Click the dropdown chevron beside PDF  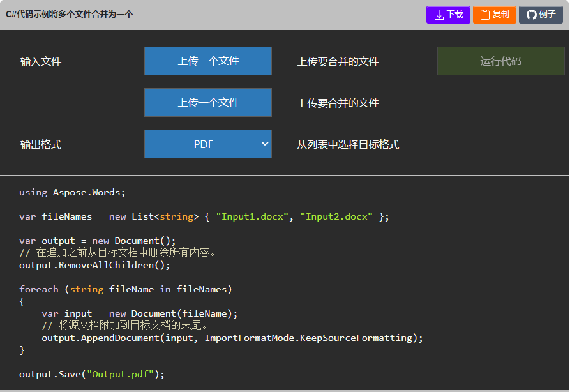265,144
